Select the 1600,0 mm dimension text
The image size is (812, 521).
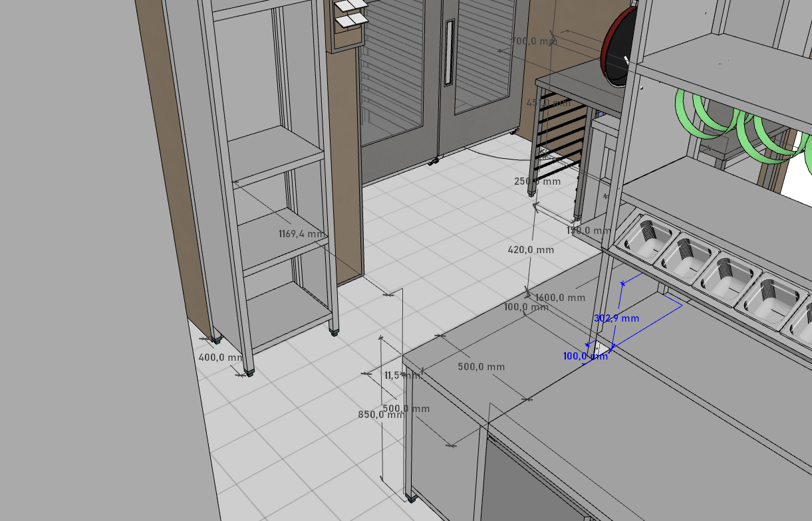[560, 298]
